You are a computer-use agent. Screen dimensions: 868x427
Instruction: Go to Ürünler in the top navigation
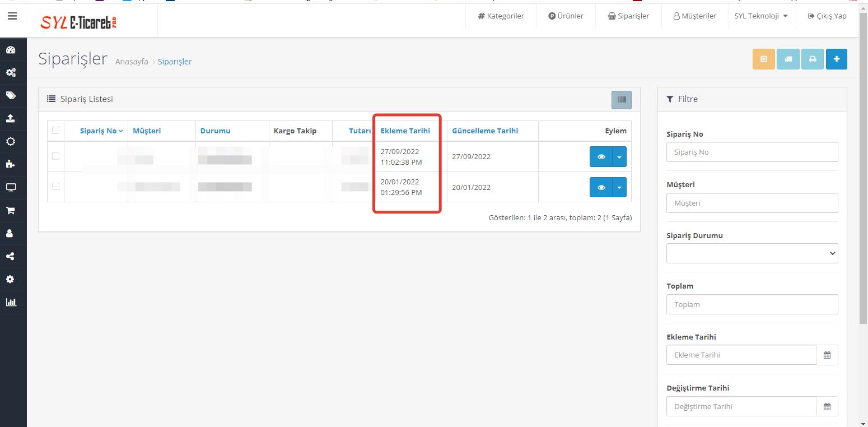566,16
